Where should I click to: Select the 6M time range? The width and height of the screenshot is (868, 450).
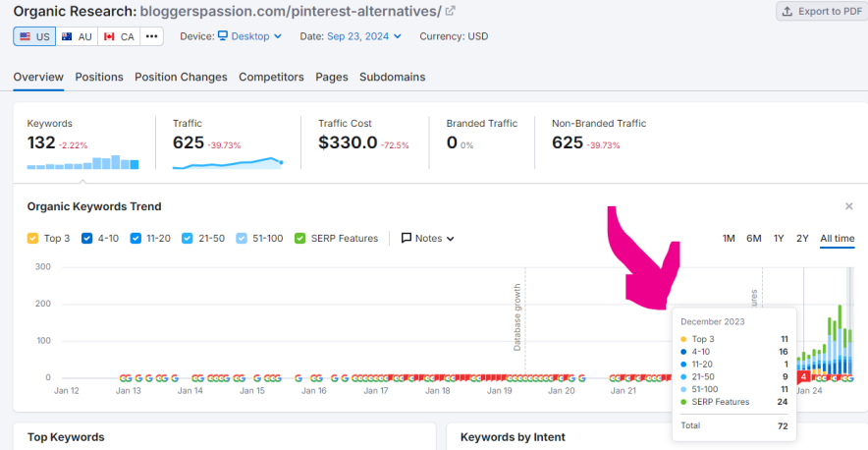[x=753, y=239]
